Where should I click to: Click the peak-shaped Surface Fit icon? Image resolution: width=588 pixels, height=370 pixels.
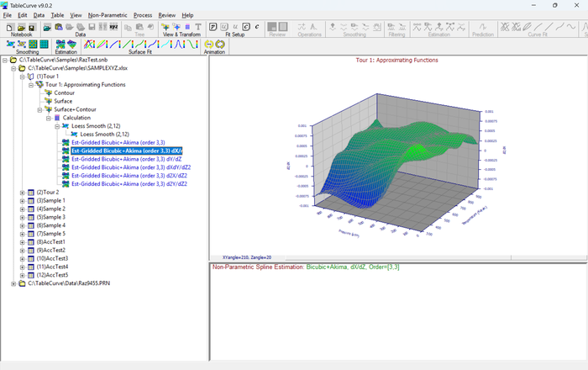click(179, 45)
